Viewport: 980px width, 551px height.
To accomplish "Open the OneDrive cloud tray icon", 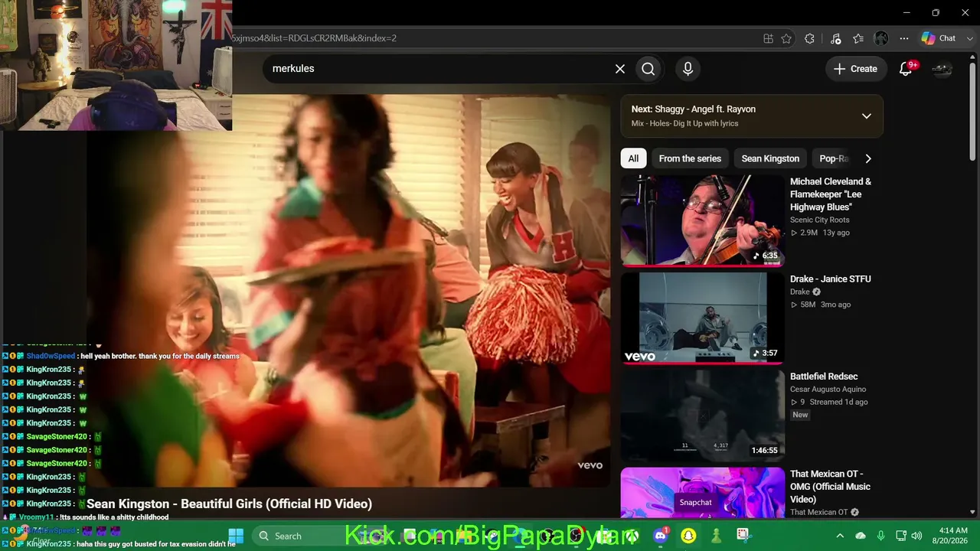I will [861, 536].
